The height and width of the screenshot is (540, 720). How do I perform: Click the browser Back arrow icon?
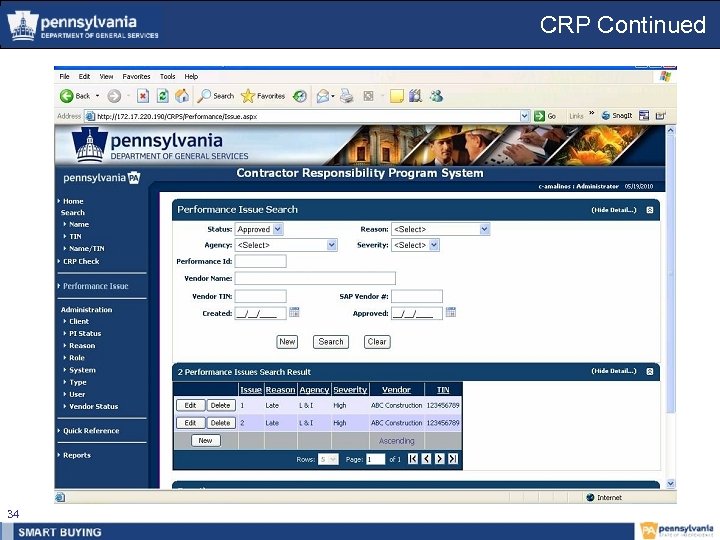[x=67, y=96]
